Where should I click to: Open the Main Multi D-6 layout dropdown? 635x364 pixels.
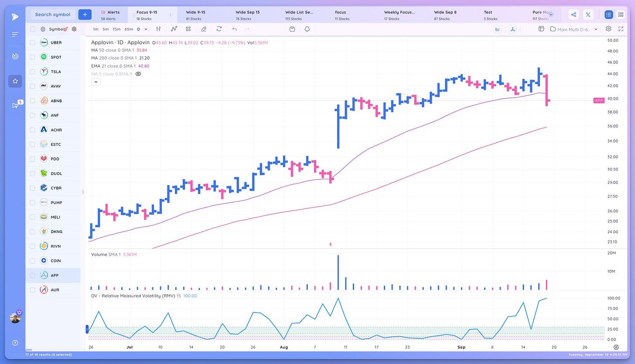(x=574, y=29)
